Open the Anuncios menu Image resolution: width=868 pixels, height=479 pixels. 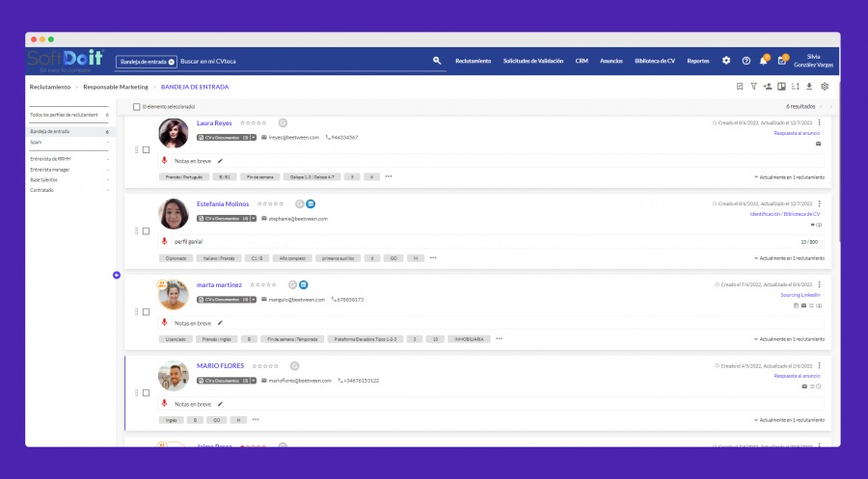(611, 61)
